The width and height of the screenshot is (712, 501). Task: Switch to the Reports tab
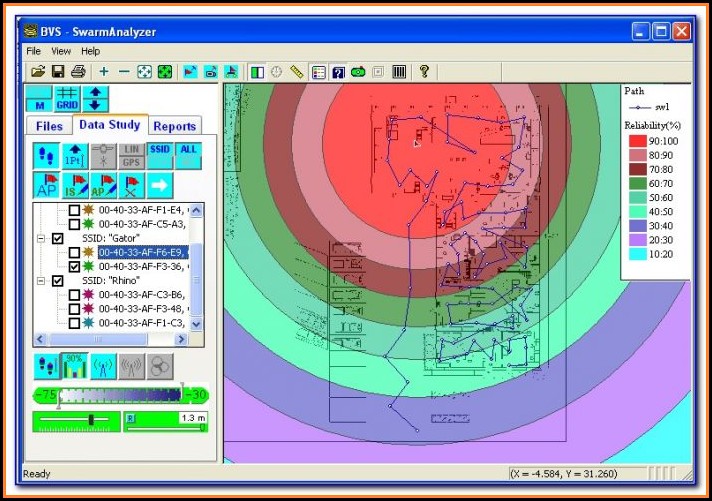pyautogui.click(x=174, y=126)
